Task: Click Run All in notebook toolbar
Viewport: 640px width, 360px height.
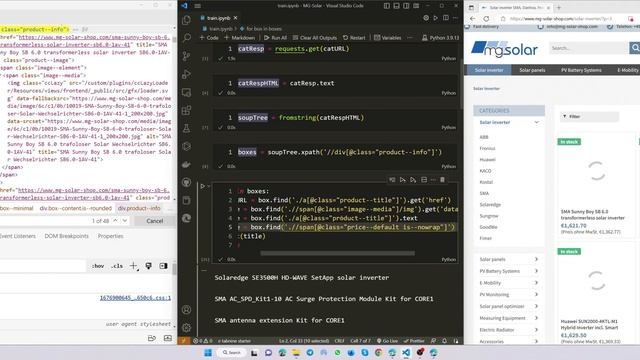Action: click(x=275, y=38)
